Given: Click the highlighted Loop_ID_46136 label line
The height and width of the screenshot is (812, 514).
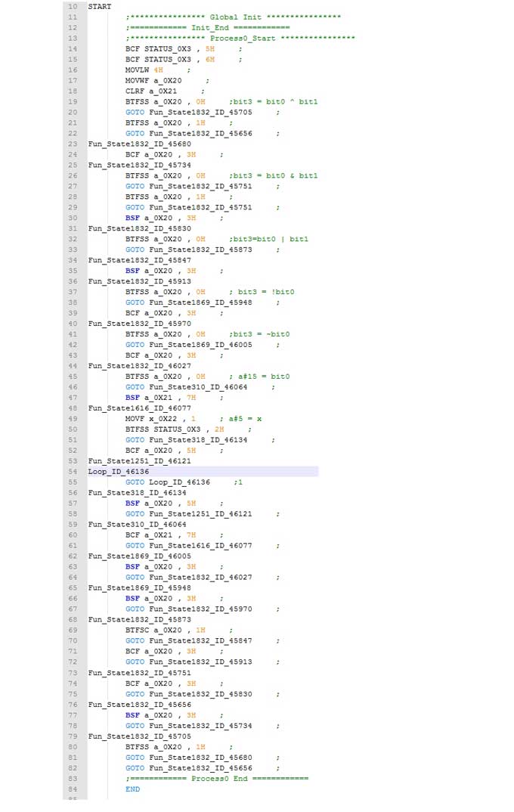Looking at the screenshot, I should coord(203,472).
